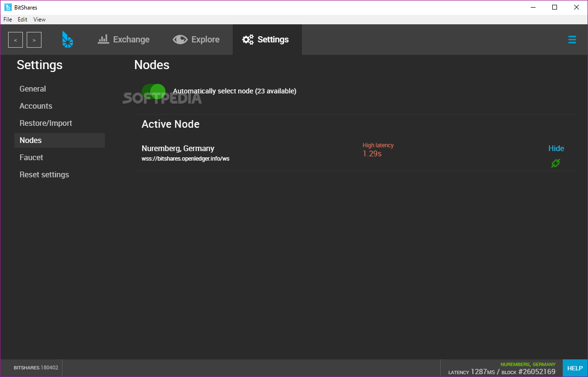Viewport: 588px width, 377px height.
Task: Click the latency and block status in footer
Action: point(502,372)
